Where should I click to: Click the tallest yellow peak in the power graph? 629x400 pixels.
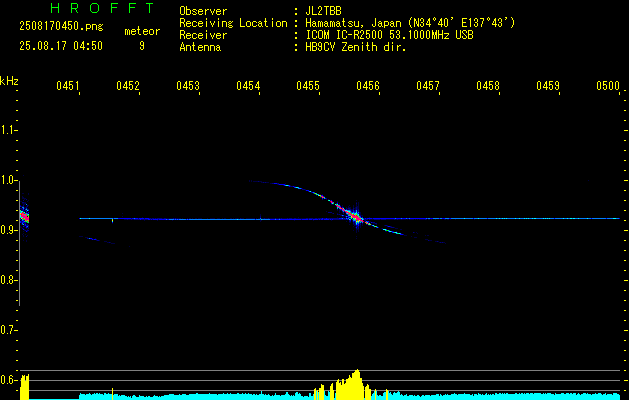coord(357,384)
